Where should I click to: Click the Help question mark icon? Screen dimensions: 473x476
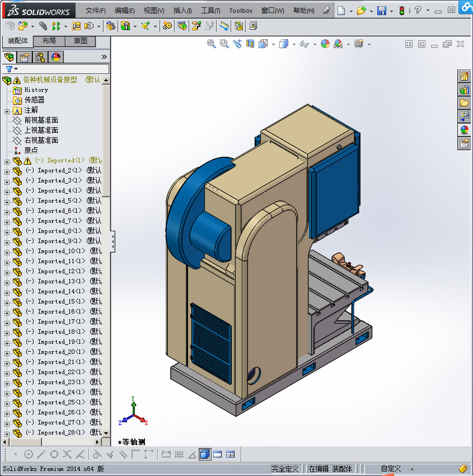(418, 10)
